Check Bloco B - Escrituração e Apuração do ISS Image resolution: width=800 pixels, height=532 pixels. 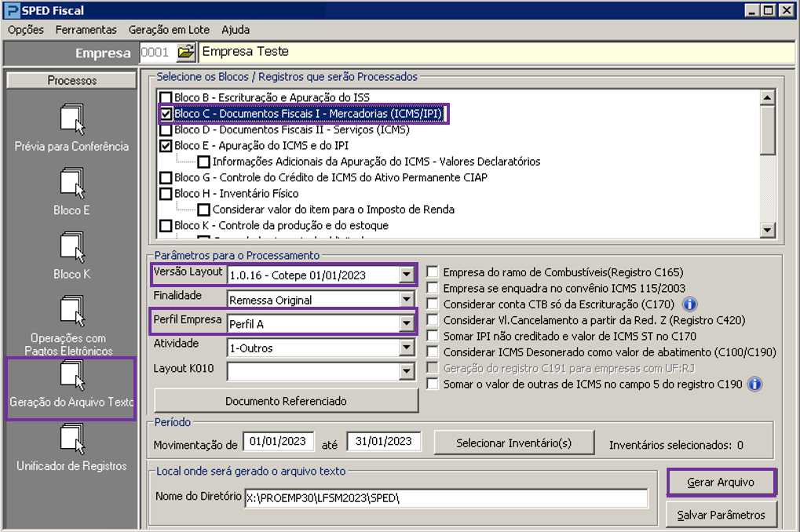point(166,97)
